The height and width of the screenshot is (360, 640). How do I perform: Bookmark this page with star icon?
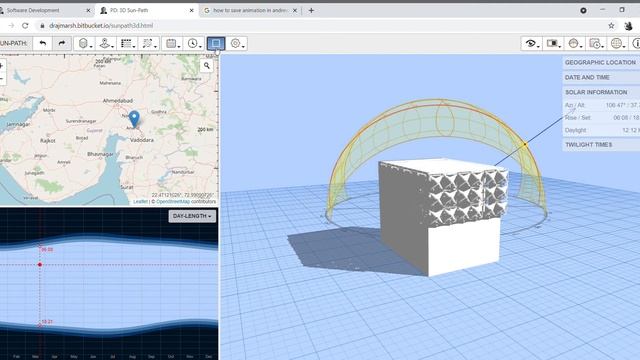pyautogui.click(x=611, y=26)
